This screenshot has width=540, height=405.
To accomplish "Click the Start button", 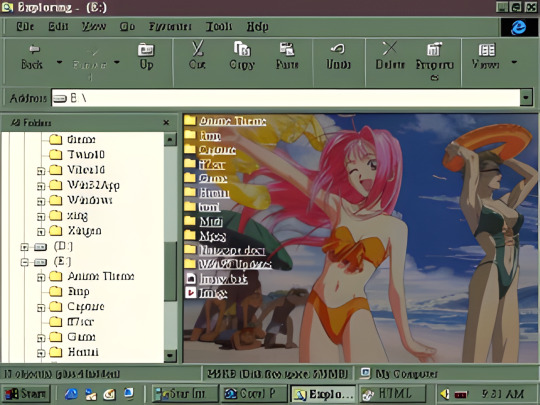I will point(26,394).
